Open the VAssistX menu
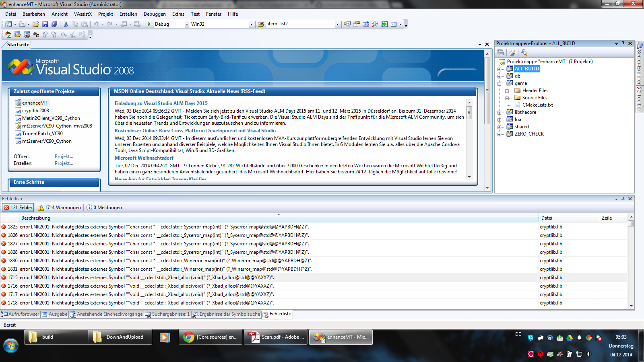 coord(83,14)
